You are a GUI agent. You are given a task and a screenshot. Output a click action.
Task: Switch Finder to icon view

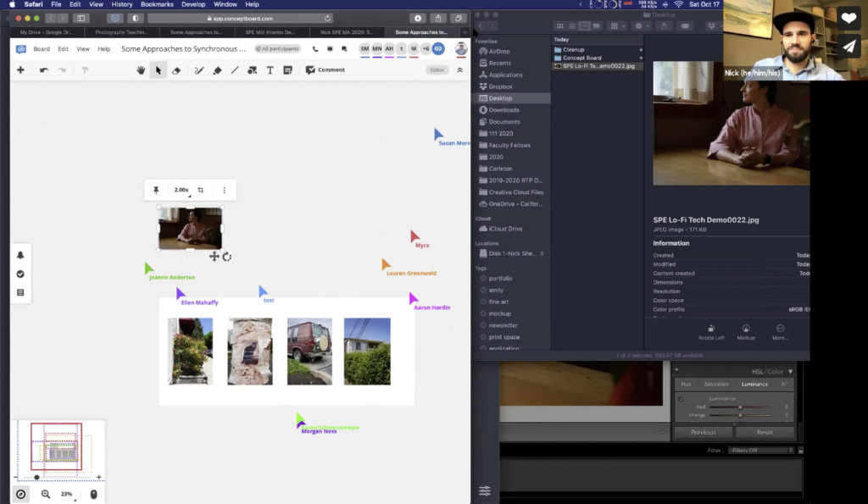coord(560,26)
